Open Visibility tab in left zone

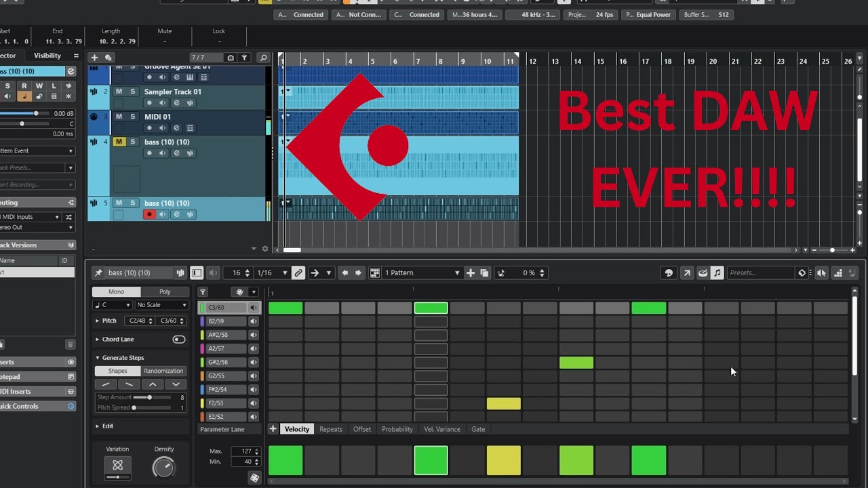click(x=47, y=56)
